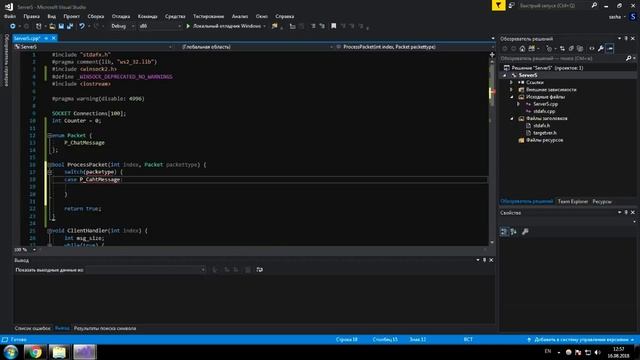Close the Server5.cpp editor tab
The height and width of the screenshot is (360, 640).
pos(53,38)
